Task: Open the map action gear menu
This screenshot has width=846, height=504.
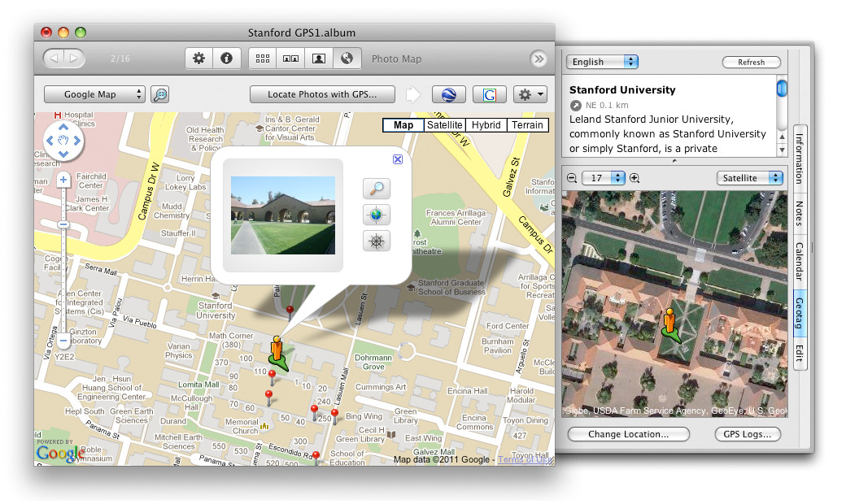Action: tap(530, 95)
